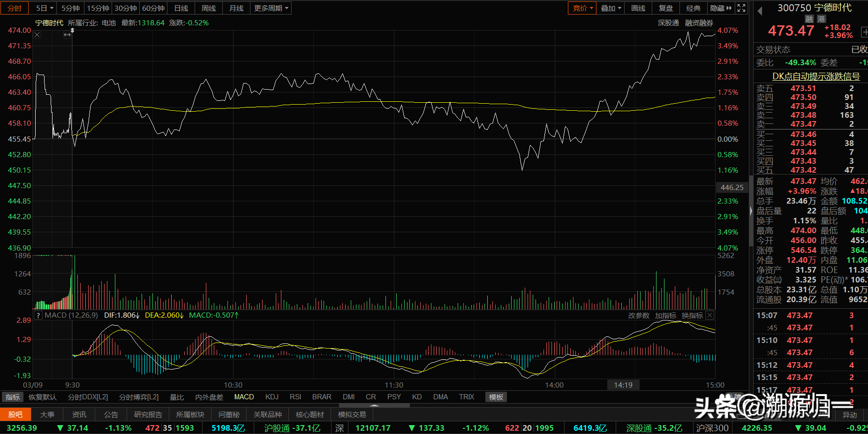
Task: Select the RSI indicator
Action: pyautogui.click(x=295, y=397)
